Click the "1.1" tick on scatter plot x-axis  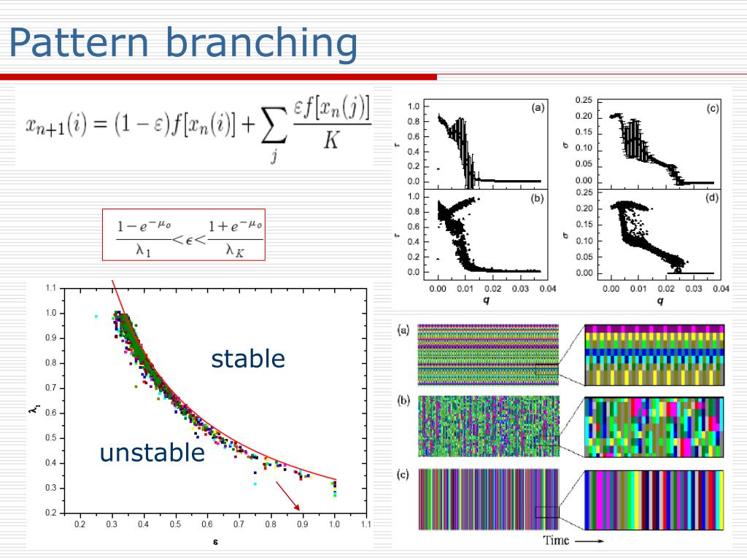coord(366,524)
